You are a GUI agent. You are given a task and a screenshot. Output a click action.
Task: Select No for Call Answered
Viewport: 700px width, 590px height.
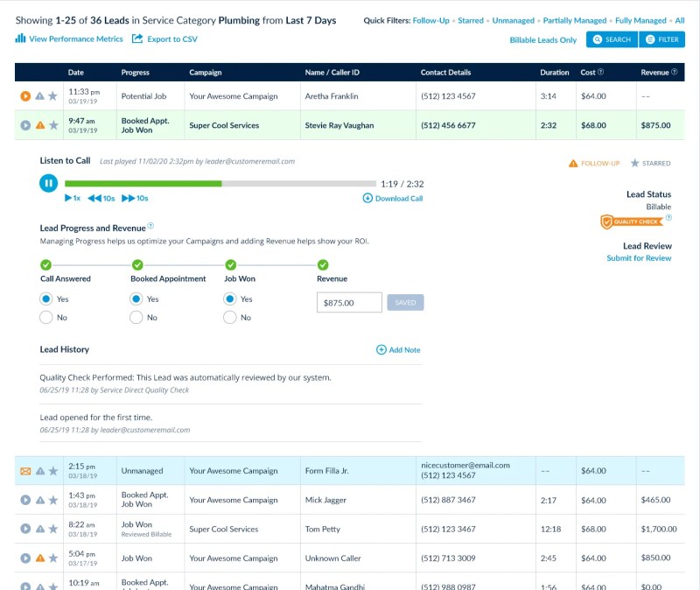click(46, 317)
